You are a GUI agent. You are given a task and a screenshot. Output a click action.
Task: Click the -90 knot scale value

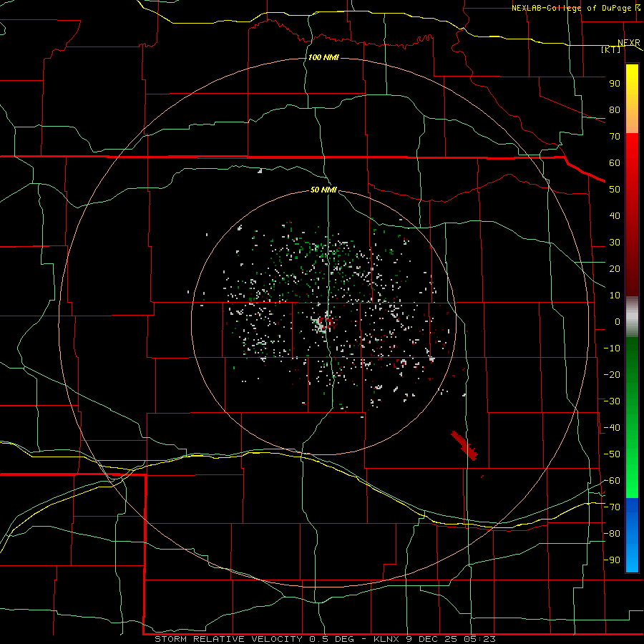[612, 560]
